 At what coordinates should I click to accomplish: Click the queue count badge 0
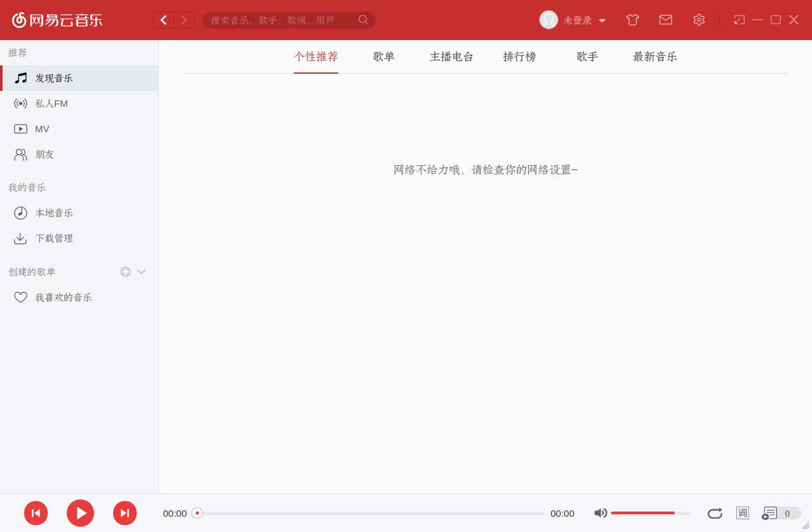[788, 514]
